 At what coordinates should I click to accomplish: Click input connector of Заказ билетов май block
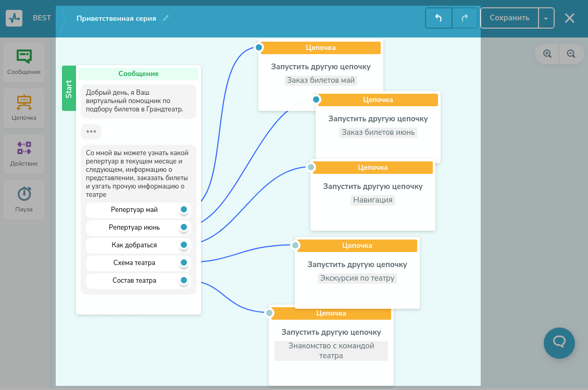259,47
